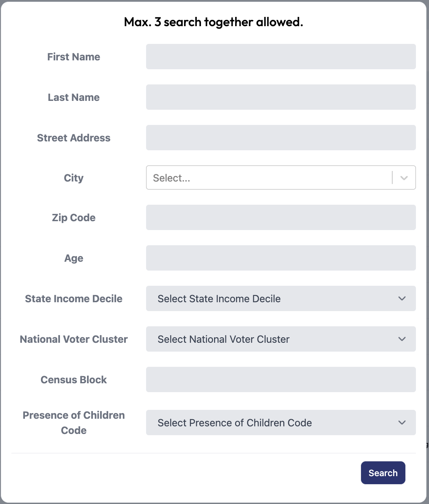Click the First Name label
This screenshot has width=429, height=504.
click(73, 57)
